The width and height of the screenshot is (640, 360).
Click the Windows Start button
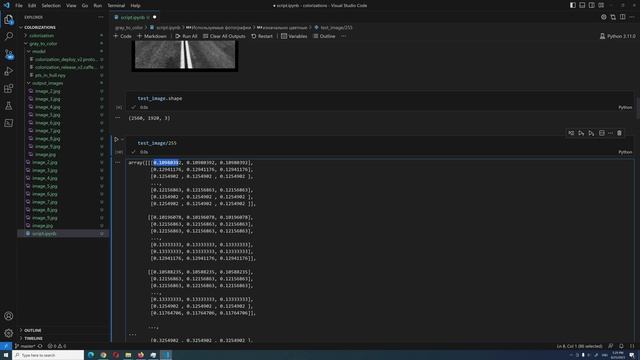6,355
